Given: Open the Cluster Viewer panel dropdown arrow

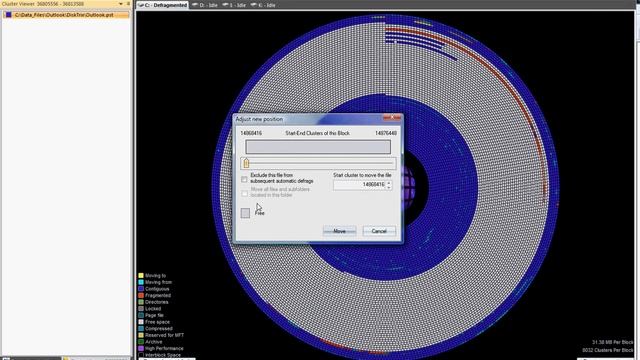Looking at the screenshot, I should click(121, 4).
